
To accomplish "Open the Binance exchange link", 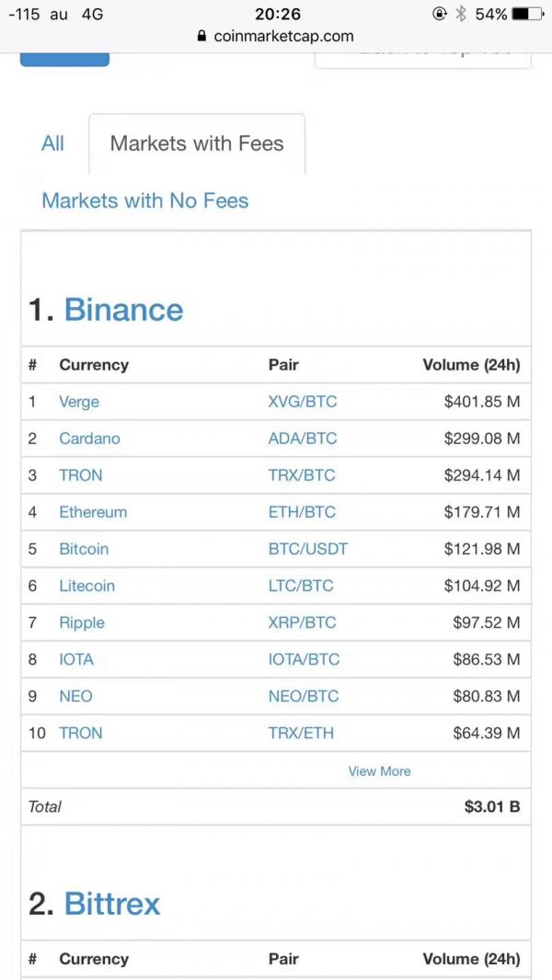I will tap(123, 310).
